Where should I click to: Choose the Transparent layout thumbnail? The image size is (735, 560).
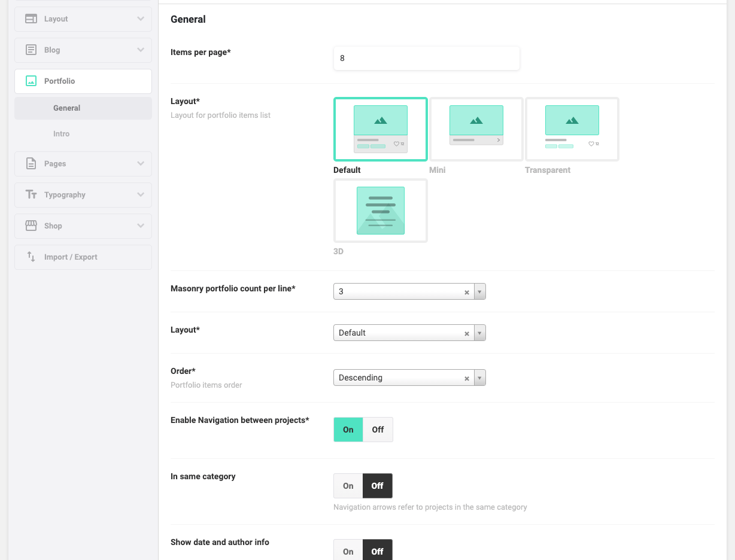(572, 129)
